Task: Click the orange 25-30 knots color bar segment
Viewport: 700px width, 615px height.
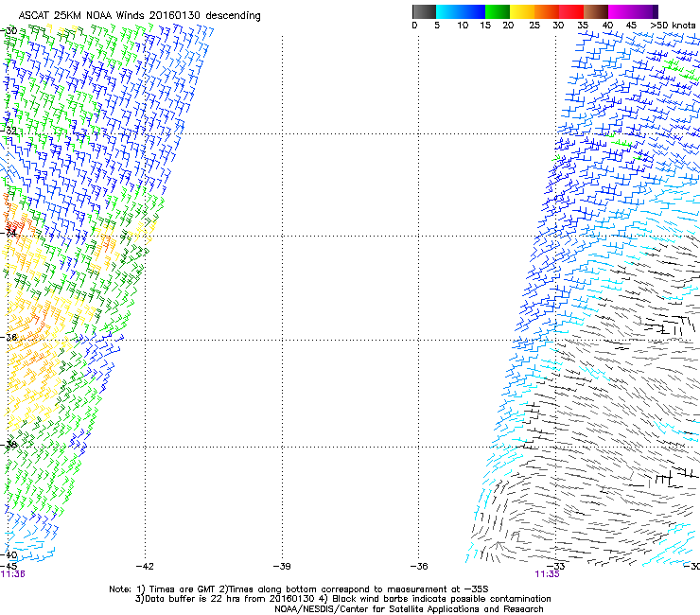Action: click(547, 11)
